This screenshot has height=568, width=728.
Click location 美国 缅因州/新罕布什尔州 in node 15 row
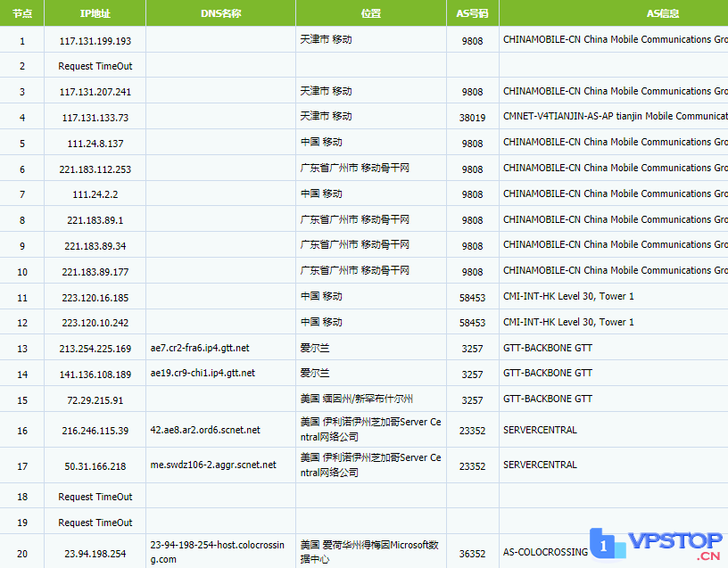tap(357, 399)
